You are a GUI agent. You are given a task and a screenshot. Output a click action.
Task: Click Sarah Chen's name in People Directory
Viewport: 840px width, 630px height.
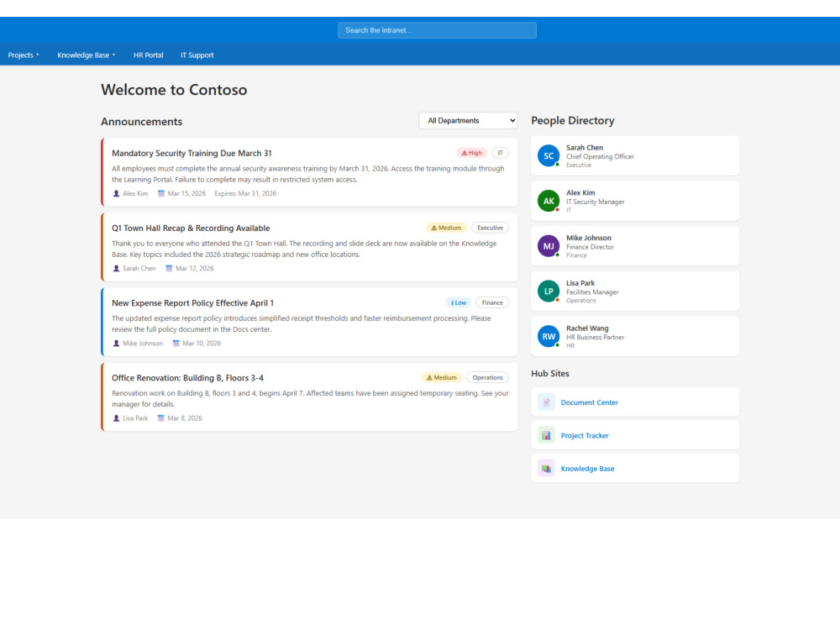585,147
